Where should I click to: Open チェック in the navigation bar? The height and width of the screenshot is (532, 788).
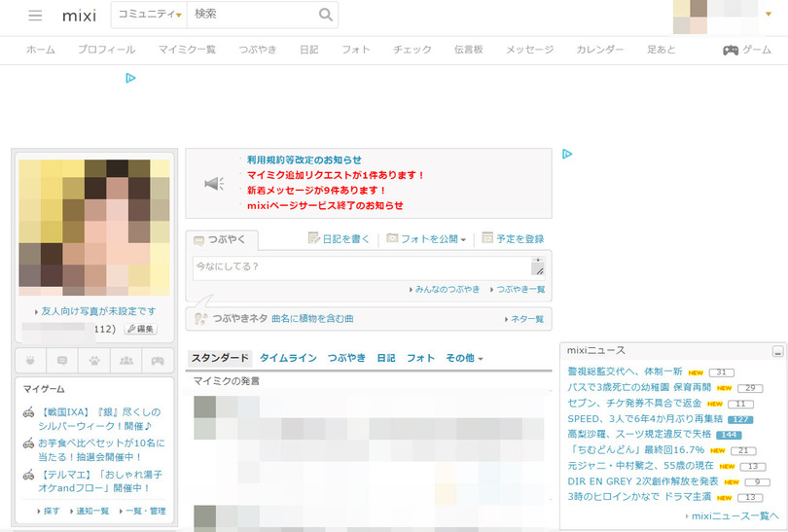point(412,50)
